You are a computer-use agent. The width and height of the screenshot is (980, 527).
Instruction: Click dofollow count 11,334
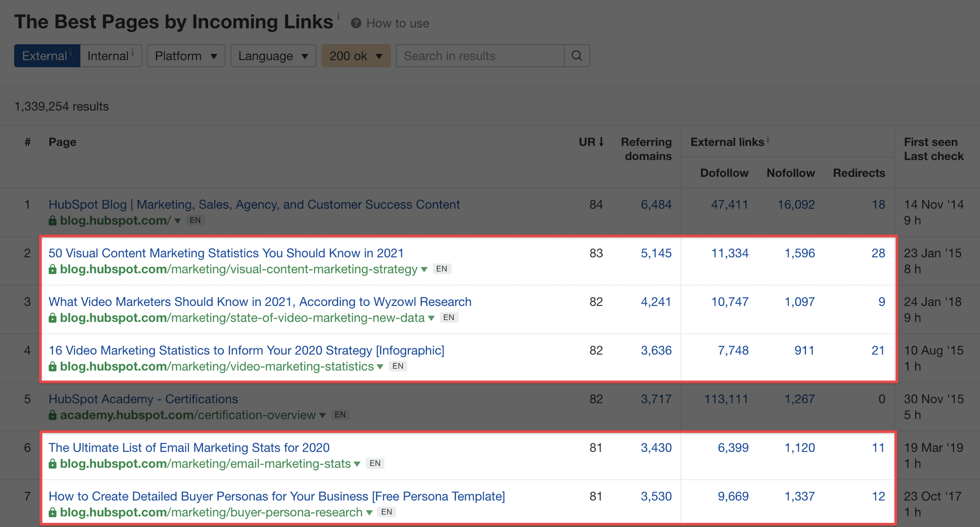point(730,253)
